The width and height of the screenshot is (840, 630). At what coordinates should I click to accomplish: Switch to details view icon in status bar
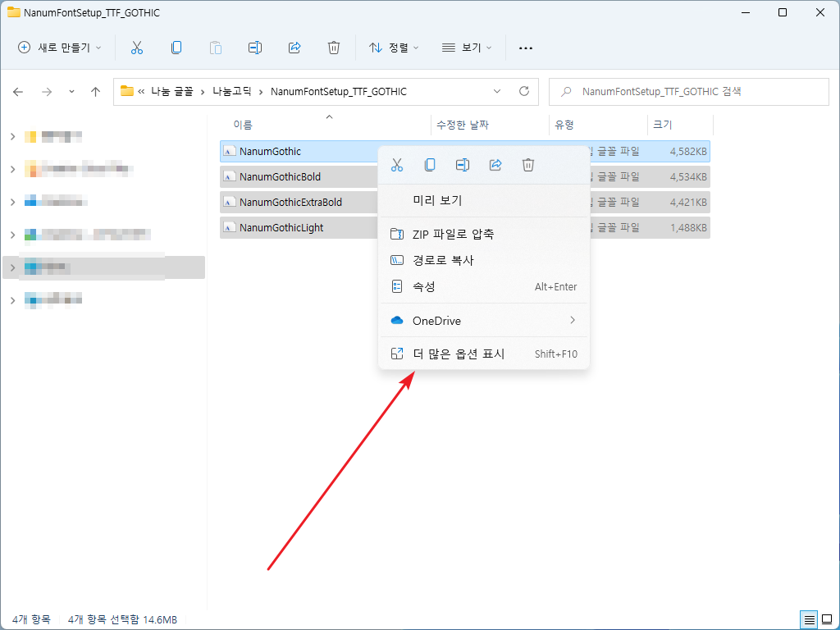coord(810,620)
